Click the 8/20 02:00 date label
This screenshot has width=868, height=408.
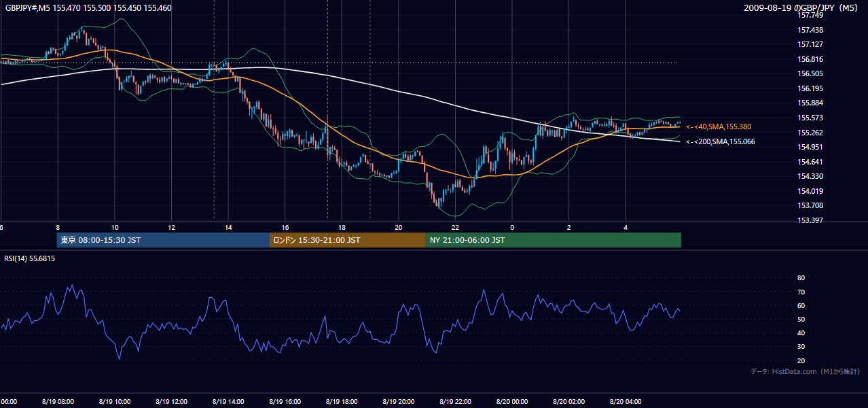click(568, 401)
